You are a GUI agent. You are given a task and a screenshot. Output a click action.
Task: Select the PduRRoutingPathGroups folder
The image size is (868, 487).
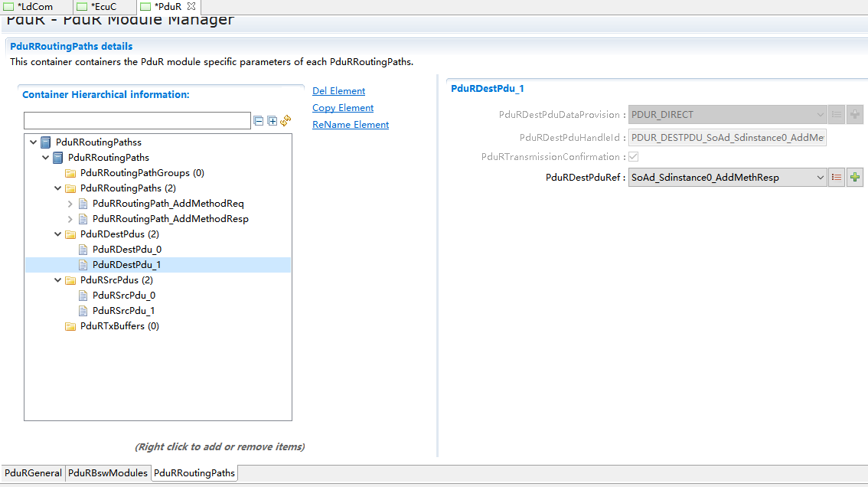pyautogui.click(x=142, y=173)
